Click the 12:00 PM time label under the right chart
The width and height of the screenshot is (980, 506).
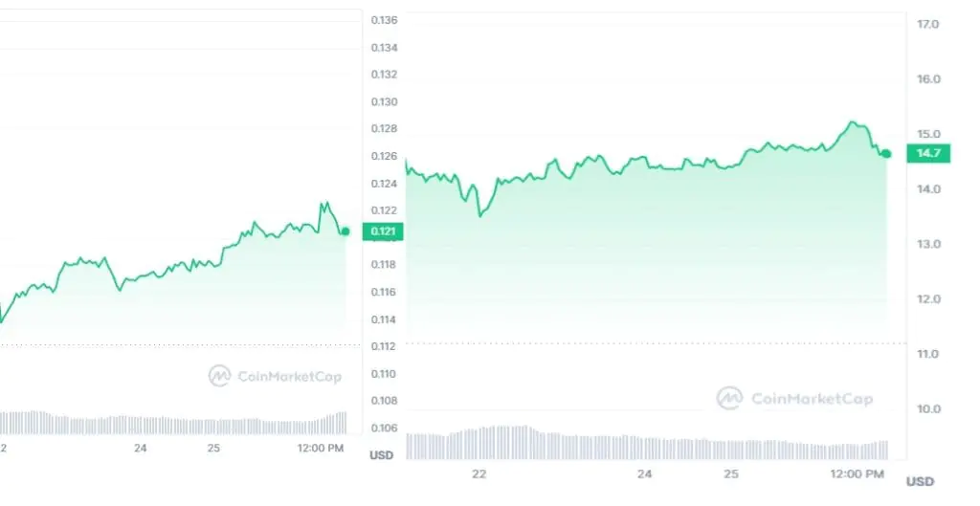coord(857,474)
